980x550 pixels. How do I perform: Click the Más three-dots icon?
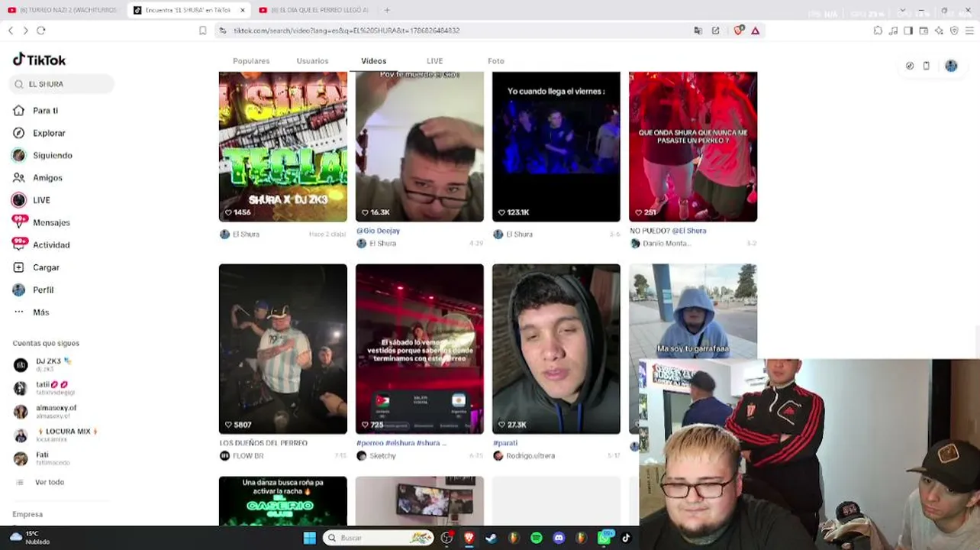[x=19, y=312]
